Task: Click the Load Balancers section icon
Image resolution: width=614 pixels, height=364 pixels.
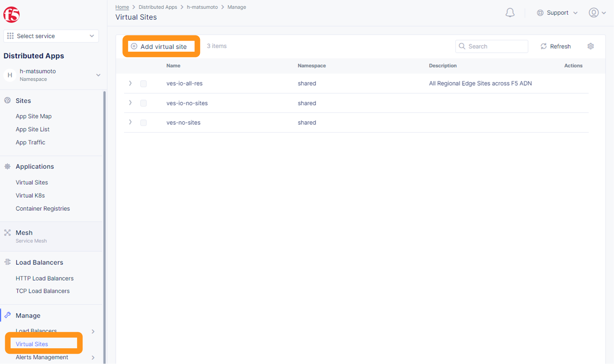Action: (7, 262)
